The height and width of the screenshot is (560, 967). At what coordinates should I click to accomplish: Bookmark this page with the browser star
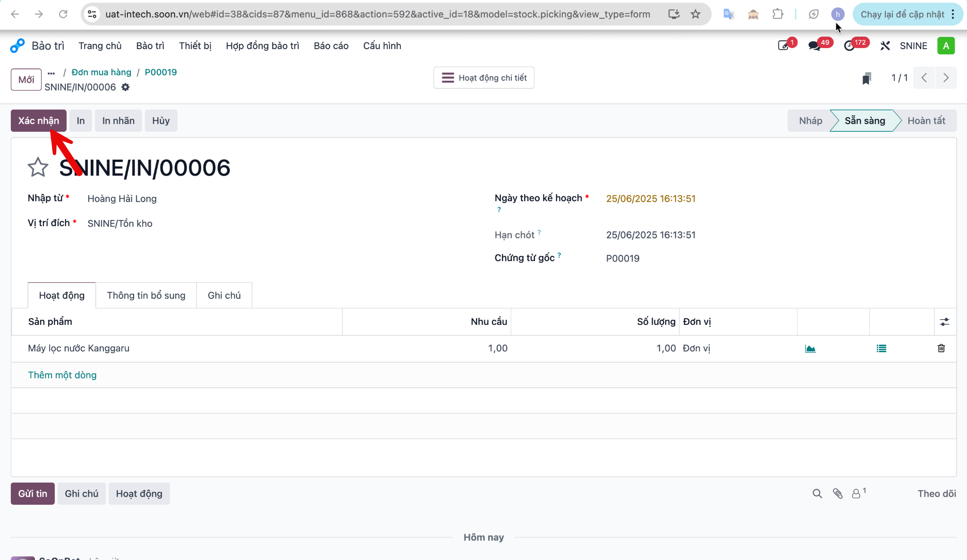click(x=696, y=14)
